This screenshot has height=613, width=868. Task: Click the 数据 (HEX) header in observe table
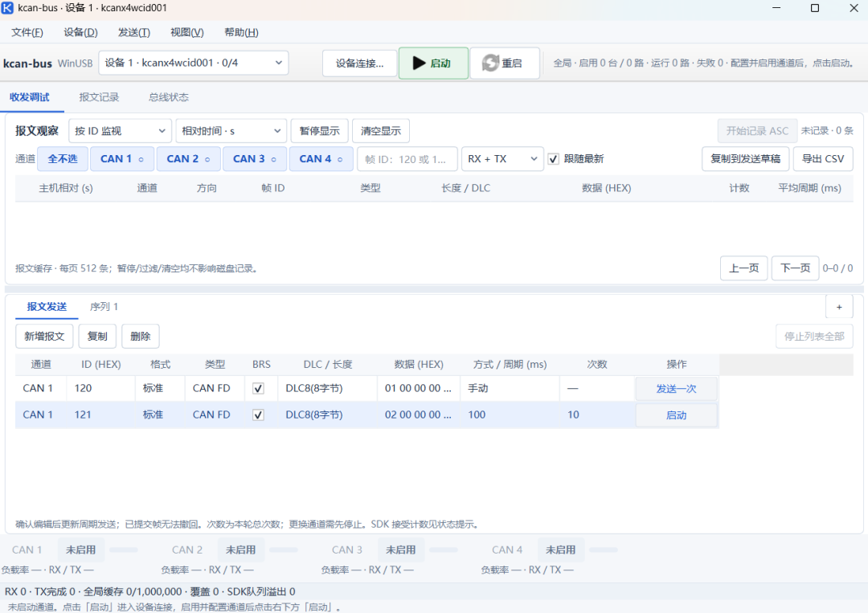tap(607, 188)
